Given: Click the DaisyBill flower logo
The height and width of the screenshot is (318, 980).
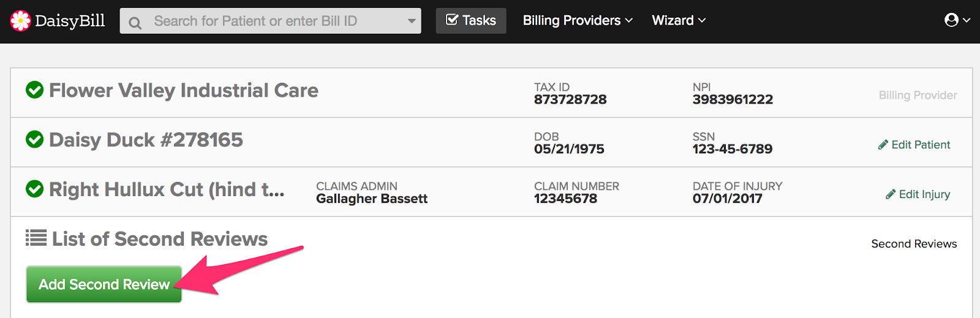Looking at the screenshot, I should pyautogui.click(x=20, y=21).
